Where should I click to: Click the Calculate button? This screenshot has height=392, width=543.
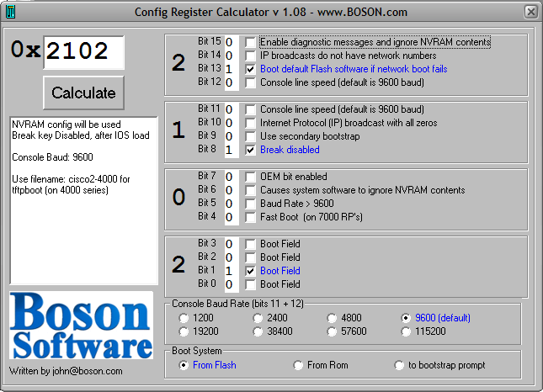click(x=84, y=93)
